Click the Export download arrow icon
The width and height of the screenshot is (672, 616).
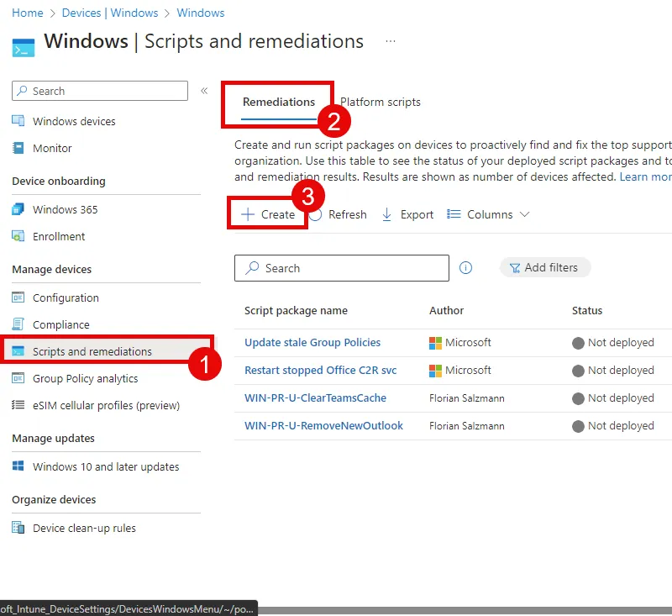(386, 214)
